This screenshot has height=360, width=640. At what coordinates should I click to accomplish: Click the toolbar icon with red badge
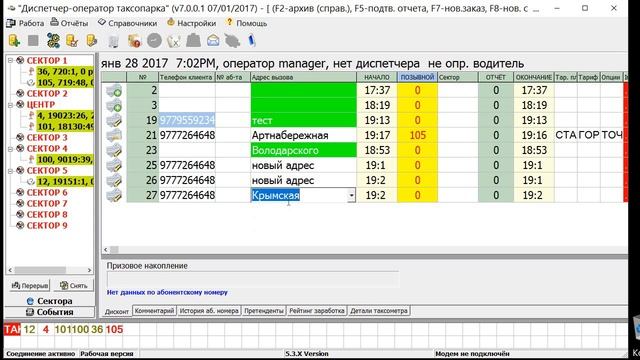point(134,41)
